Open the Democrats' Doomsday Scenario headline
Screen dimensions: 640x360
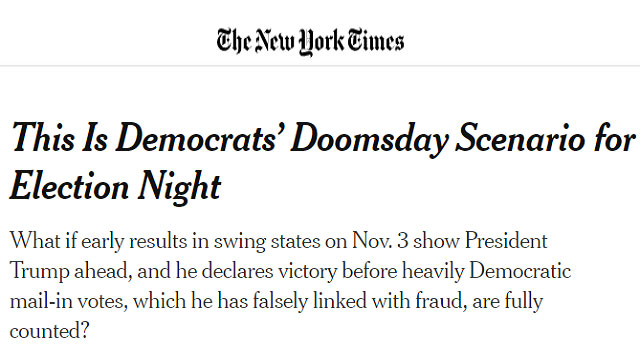point(322,161)
